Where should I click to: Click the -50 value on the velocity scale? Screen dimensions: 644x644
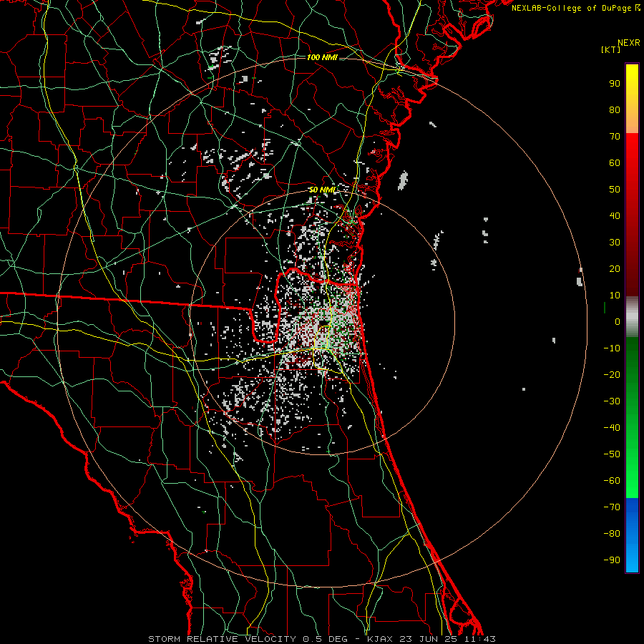coord(612,454)
